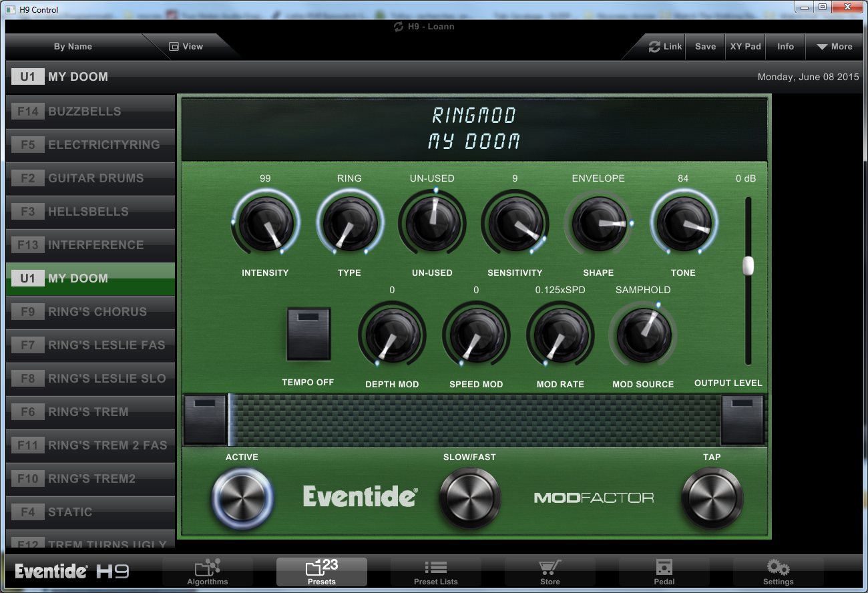
Task: Click the TAP footswitch
Action: point(712,498)
